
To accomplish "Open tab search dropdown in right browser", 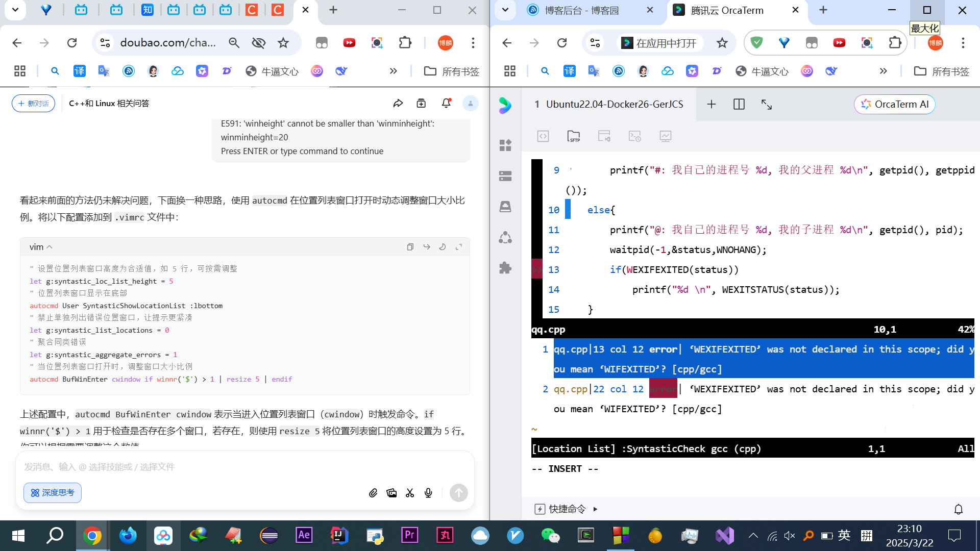I will coord(505,10).
